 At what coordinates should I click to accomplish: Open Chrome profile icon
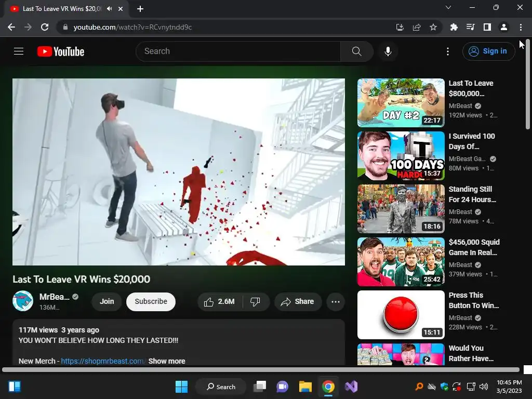(504, 27)
